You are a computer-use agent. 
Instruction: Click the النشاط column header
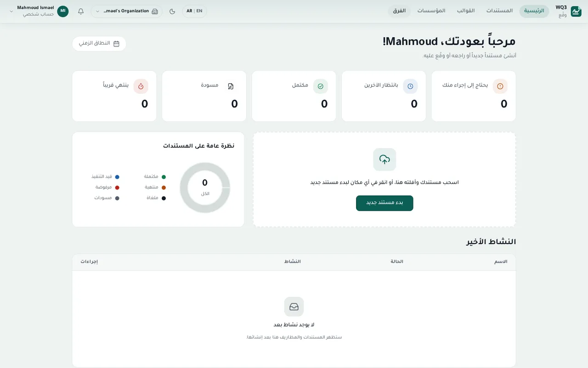point(293,262)
